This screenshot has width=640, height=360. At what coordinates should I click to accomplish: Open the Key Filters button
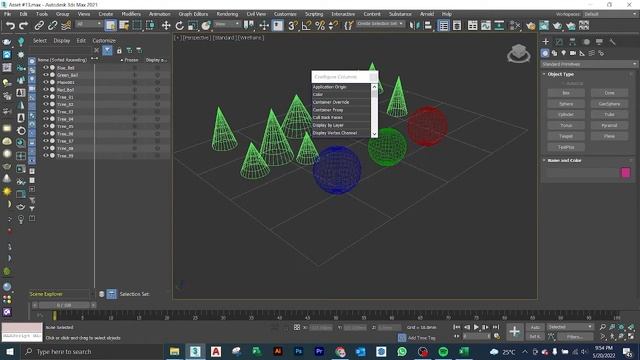tap(575, 337)
